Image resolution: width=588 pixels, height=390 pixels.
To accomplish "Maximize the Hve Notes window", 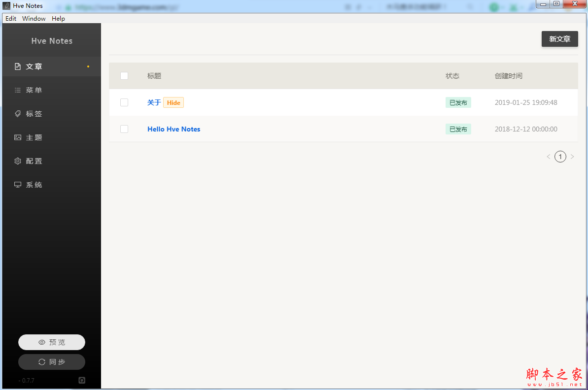I will tap(556, 4).
